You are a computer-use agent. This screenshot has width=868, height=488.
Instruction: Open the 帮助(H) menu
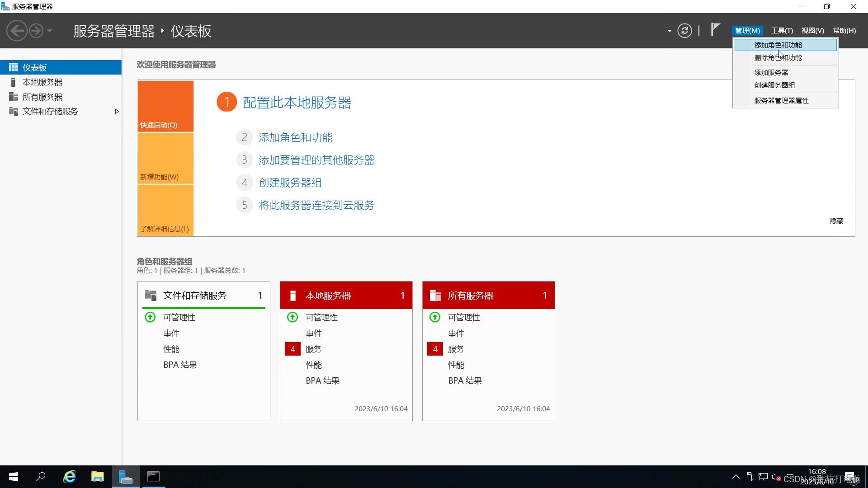[844, 31]
